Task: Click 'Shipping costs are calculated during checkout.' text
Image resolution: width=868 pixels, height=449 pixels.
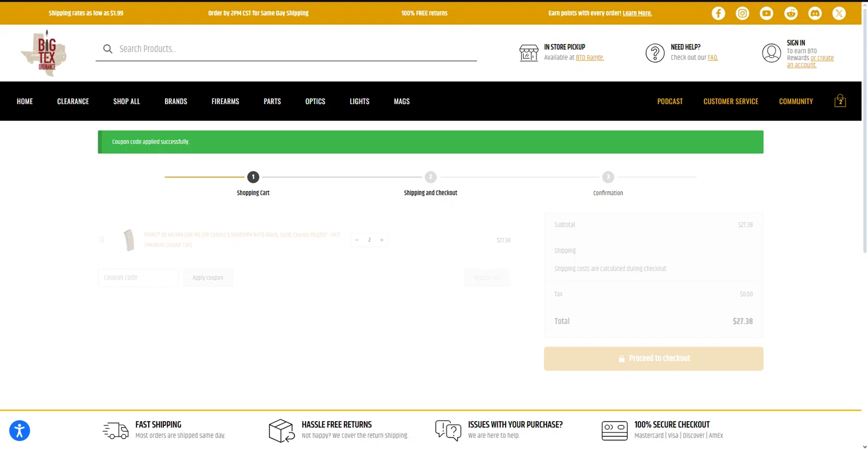Action: pos(610,269)
